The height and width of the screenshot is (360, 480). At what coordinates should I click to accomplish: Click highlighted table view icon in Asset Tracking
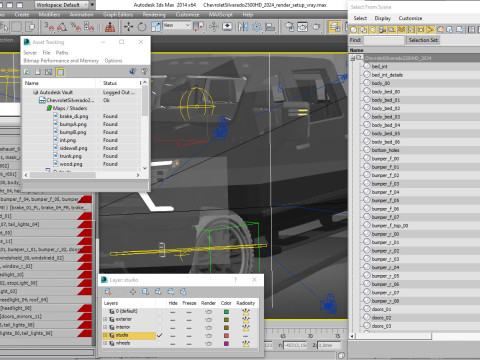click(60, 72)
